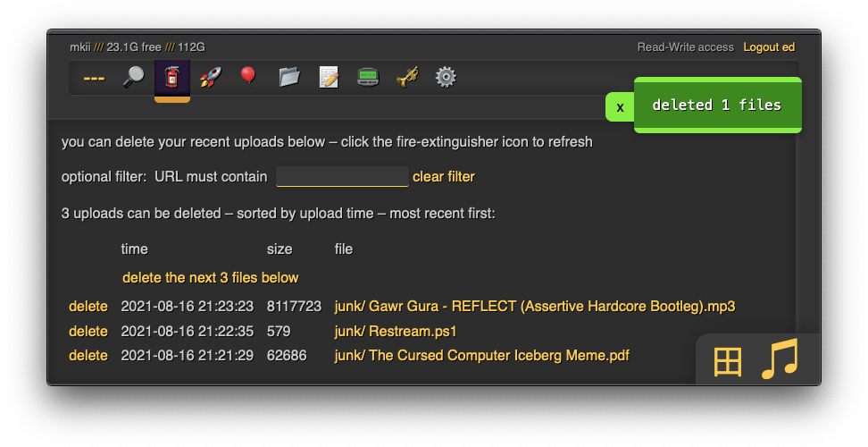
Task: Click the size value 579
Action: [x=279, y=332]
